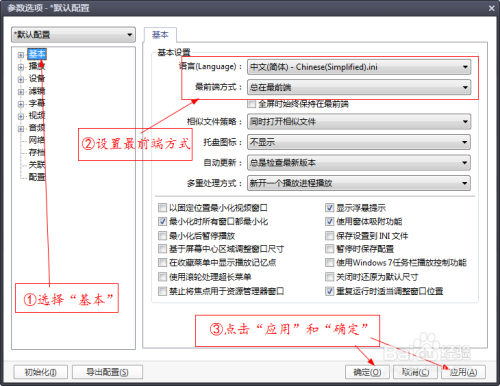
Task: Open the 多重处理方式 dropdown
Action: click(359, 183)
